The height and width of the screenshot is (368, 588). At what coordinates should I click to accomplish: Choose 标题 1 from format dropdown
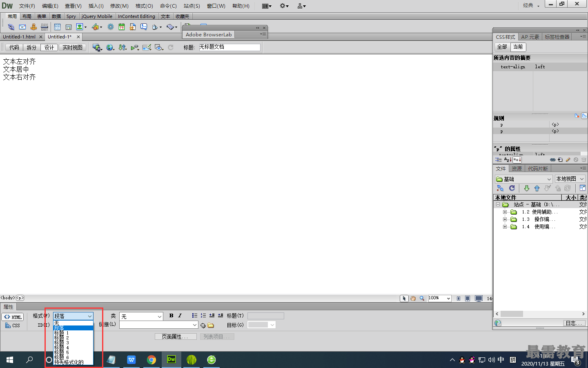[73, 333]
